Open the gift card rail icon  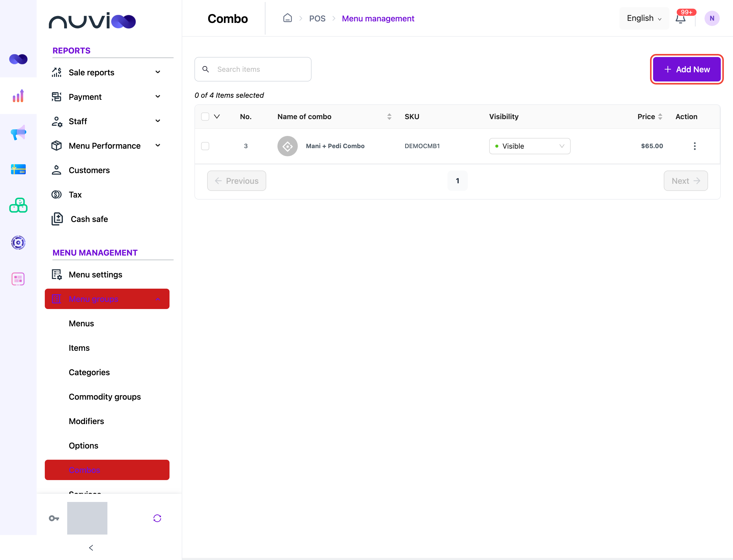pos(18,169)
